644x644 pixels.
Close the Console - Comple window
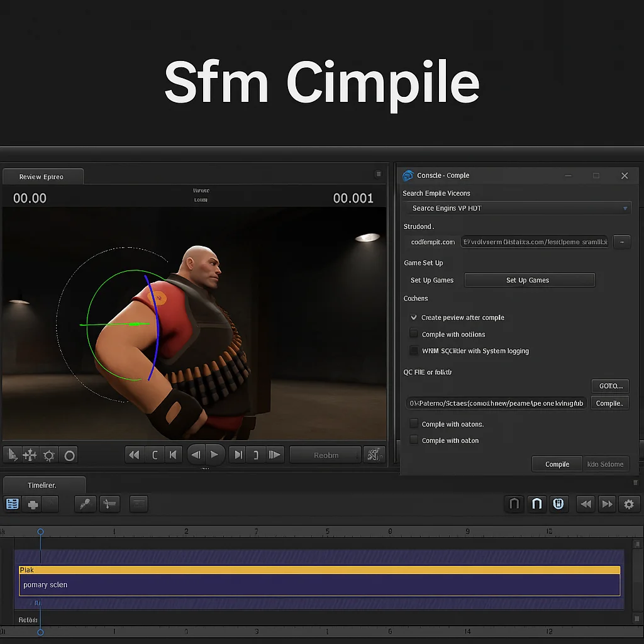coord(625,176)
